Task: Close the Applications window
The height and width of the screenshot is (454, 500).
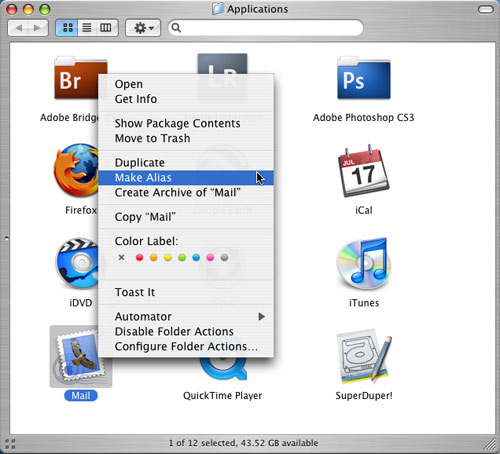Action: click(x=12, y=9)
